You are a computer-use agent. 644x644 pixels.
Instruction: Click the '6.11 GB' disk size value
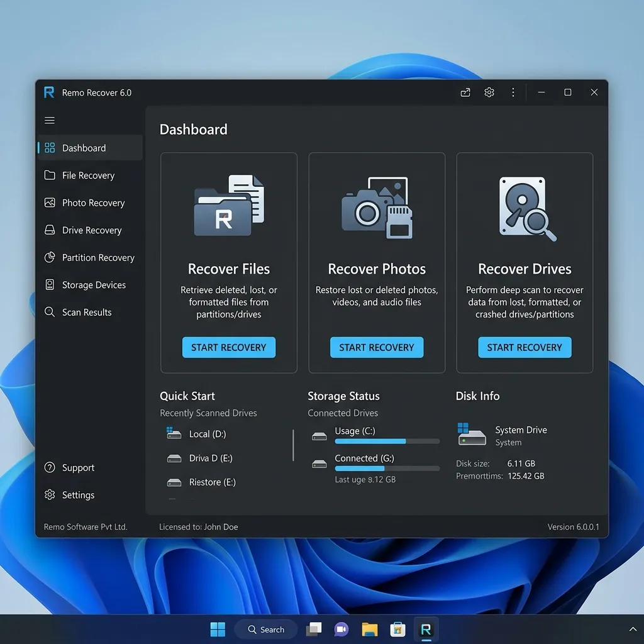(521, 464)
